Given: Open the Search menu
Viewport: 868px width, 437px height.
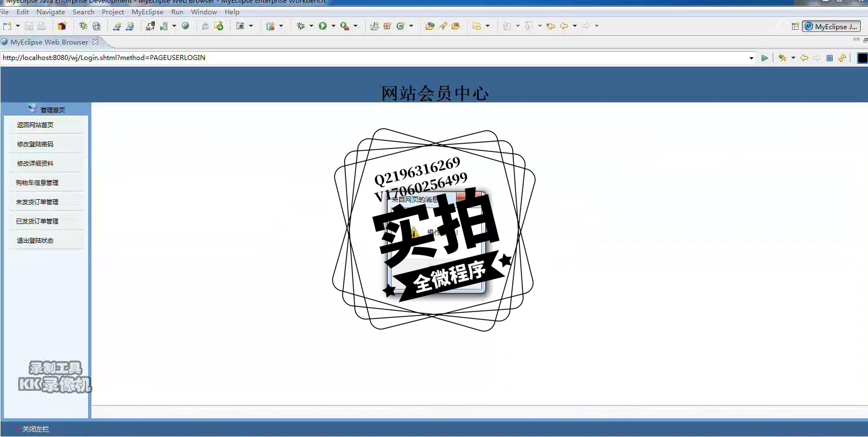Looking at the screenshot, I should tap(83, 12).
